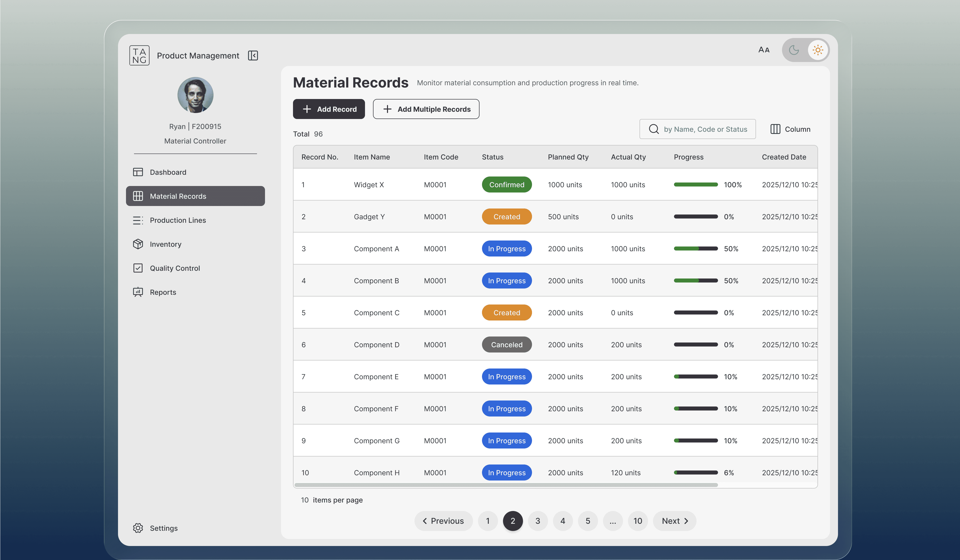Open Quality Control page
Screen dimensions: 960x560
[174, 268]
